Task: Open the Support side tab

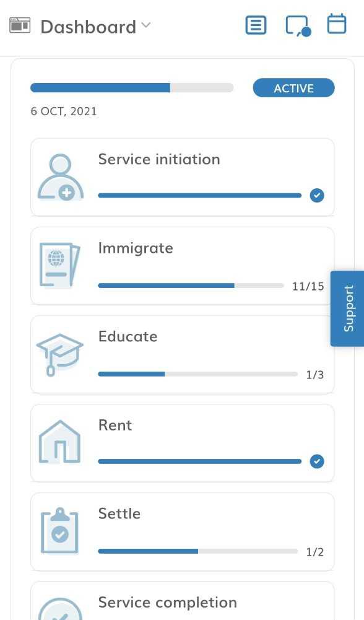Action: coord(347,308)
